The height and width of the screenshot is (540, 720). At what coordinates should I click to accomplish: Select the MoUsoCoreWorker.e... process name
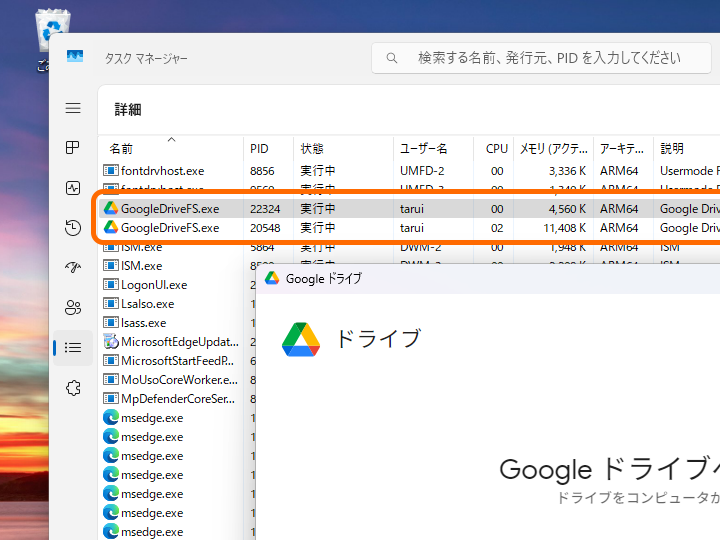(x=179, y=380)
